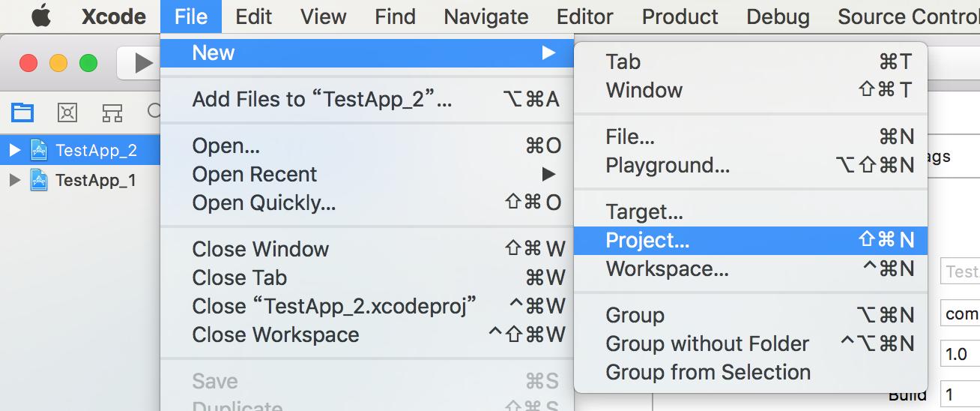
Task: Choose Add Files to "TestApp_2"…
Action: point(367,99)
